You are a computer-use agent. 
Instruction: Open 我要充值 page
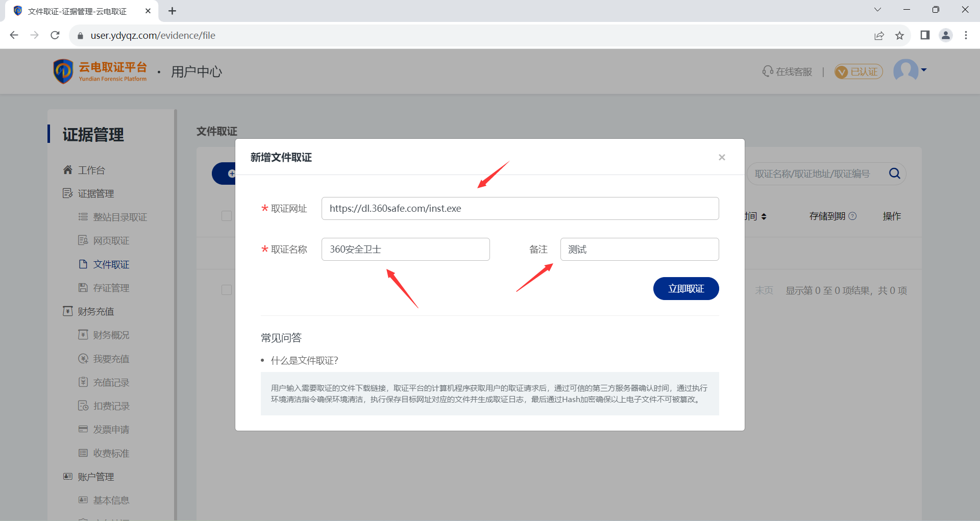111,359
